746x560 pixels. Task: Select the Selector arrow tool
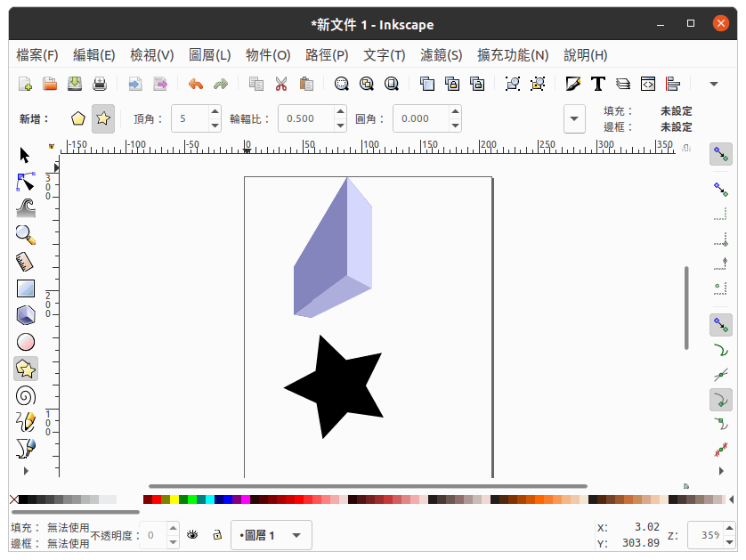coord(25,156)
